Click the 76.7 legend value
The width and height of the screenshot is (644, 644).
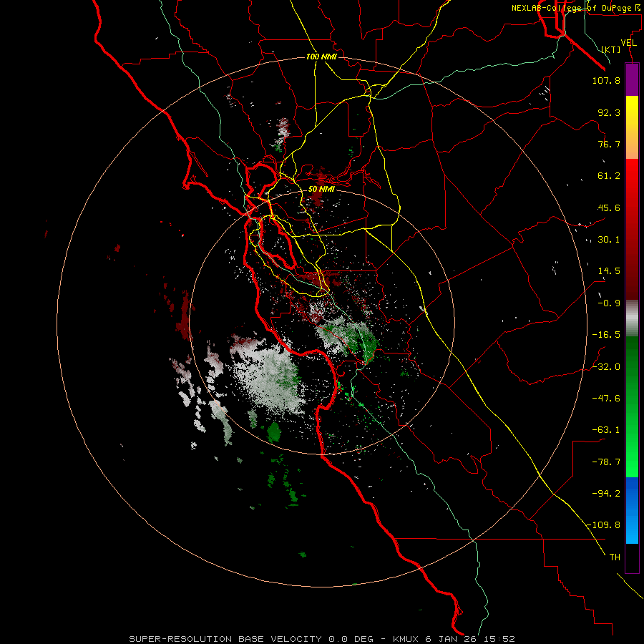point(609,144)
